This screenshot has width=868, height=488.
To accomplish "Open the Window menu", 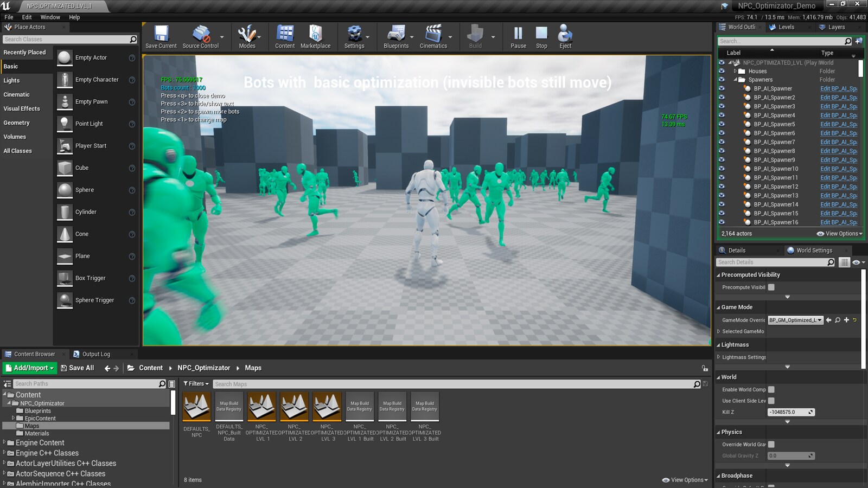I will click(x=50, y=17).
